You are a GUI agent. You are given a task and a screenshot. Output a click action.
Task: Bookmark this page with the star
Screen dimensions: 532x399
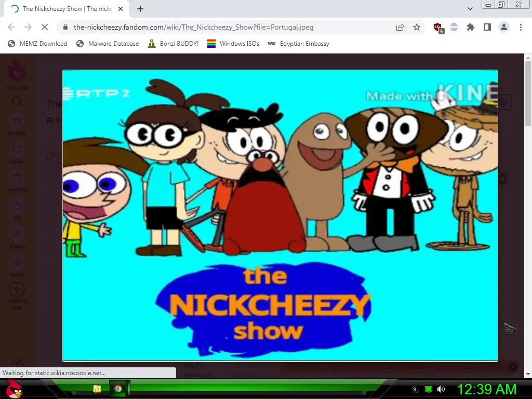coord(417,27)
